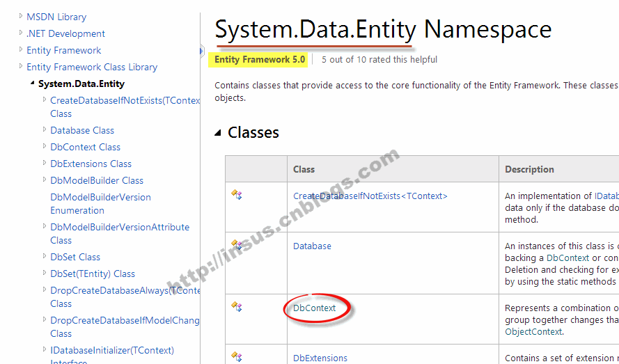The width and height of the screenshot is (619, 364).
Task: Expand DbSet Class tree node
Action: (45, 256)
